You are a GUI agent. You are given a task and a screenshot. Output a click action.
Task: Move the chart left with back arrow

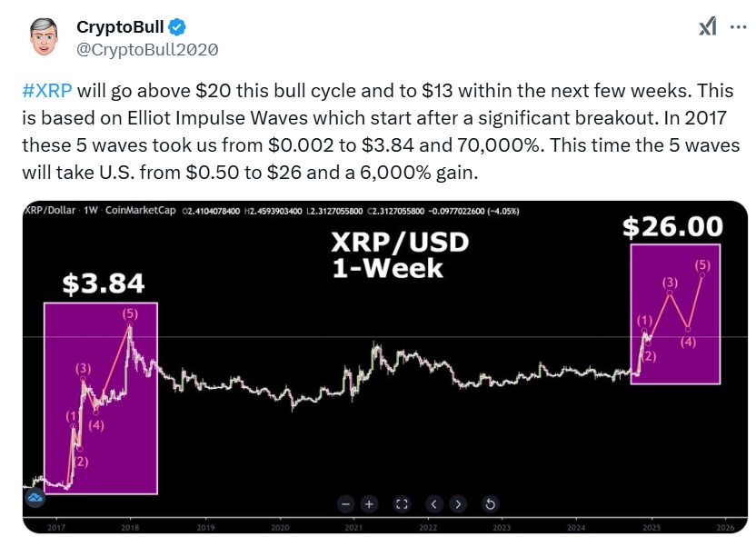point(434,504)
